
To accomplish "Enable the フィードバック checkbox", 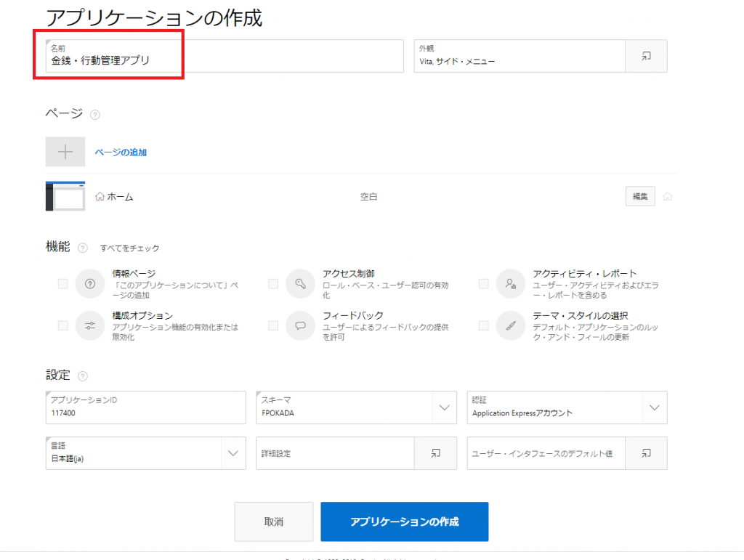I will tap(273, 325).
